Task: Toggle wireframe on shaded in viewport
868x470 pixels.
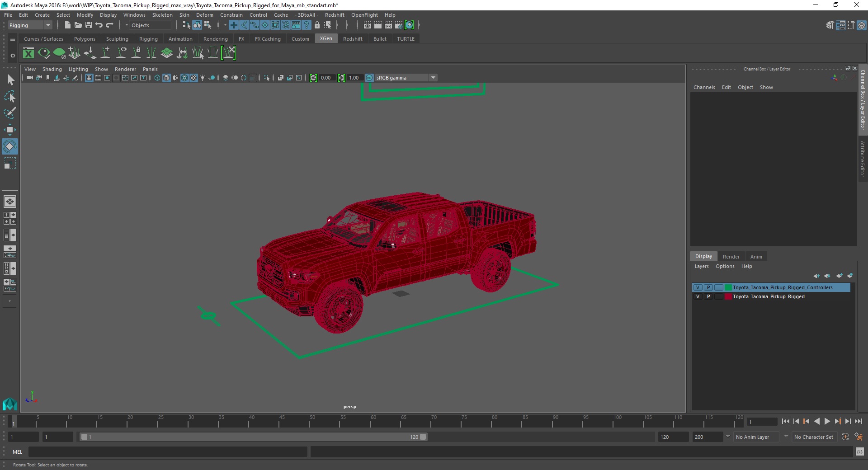Action: click(184, 78)
